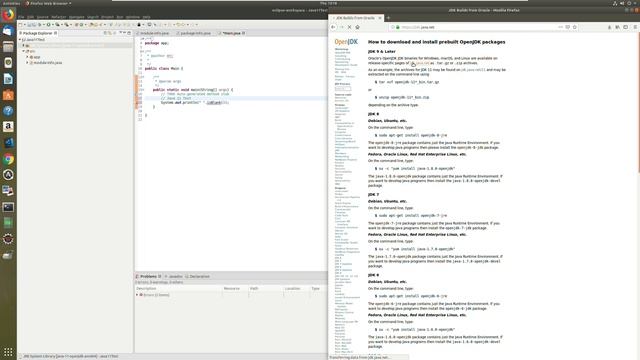The image size is (640, 360).
Task: Close the JDK Builds Firefox tab
Action: point(380,18)
